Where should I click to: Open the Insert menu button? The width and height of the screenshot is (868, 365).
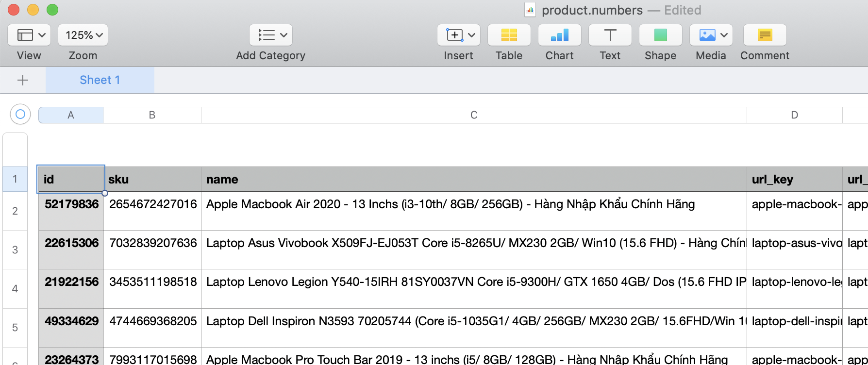459,35
